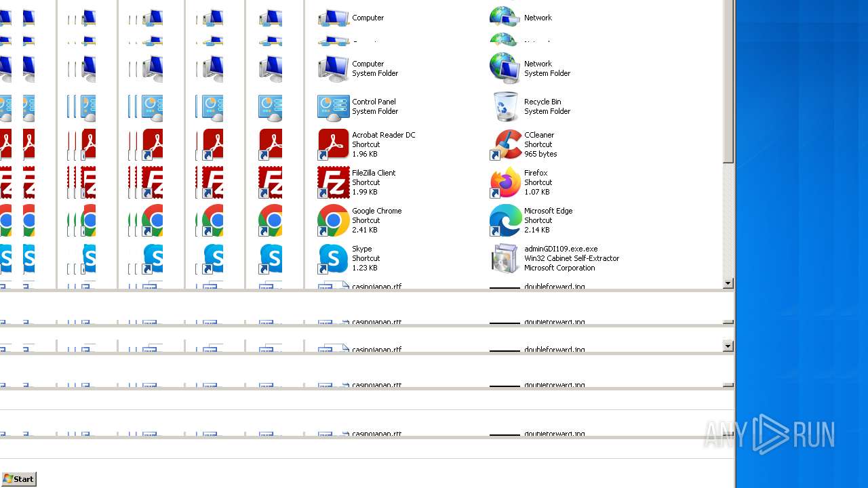
Task: Select the labeled Google Chrome shortcut icon
Action: click(334, 220)
